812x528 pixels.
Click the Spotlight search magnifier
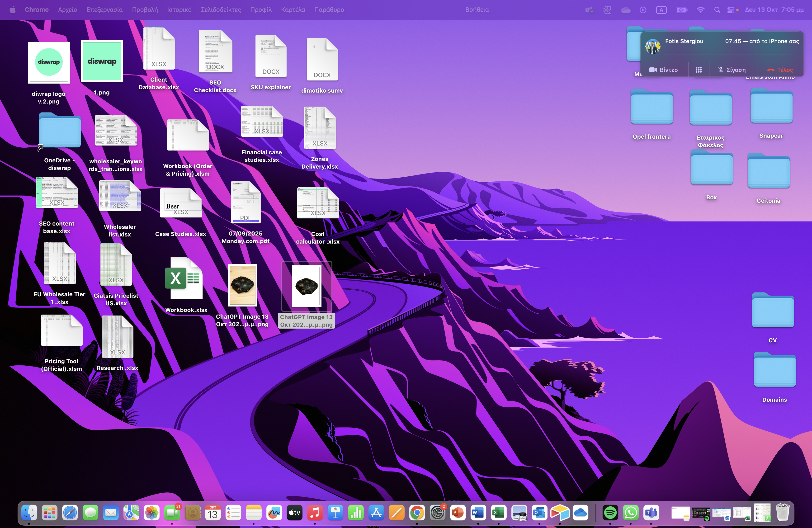[717, 10]
